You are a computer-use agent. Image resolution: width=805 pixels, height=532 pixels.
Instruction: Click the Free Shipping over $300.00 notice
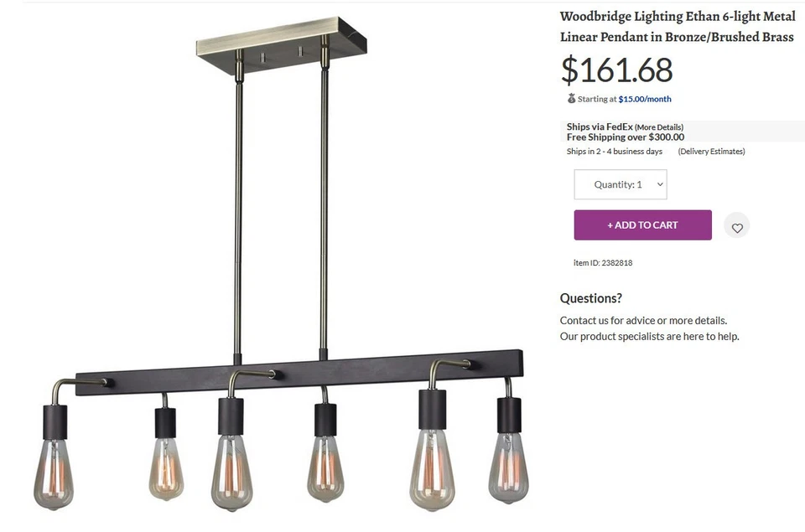(x=626, y=137)
